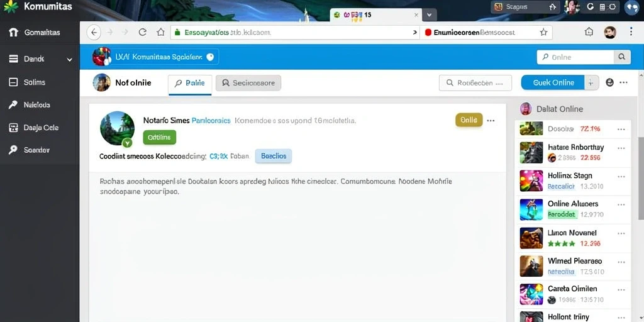
Task: Open the options menu for Hatare Rnborthay
Action: click(621, 148)
